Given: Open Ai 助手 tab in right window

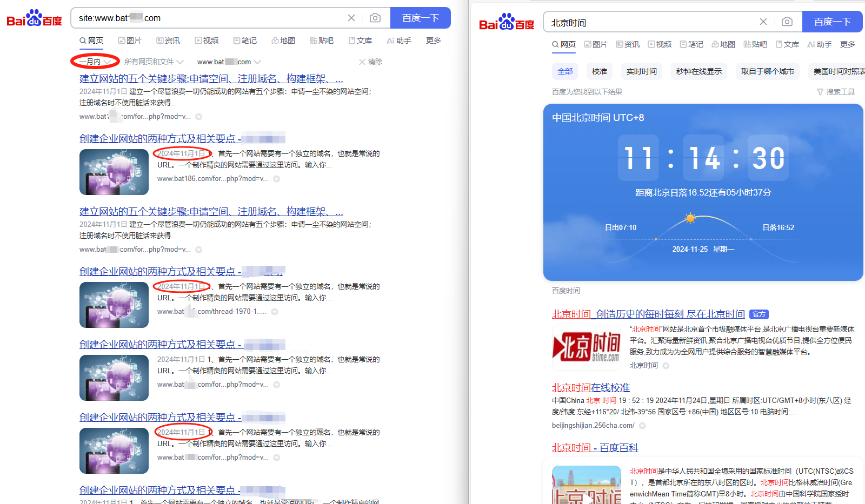Looking at the screenshot, I should click(x=820, y=44).
